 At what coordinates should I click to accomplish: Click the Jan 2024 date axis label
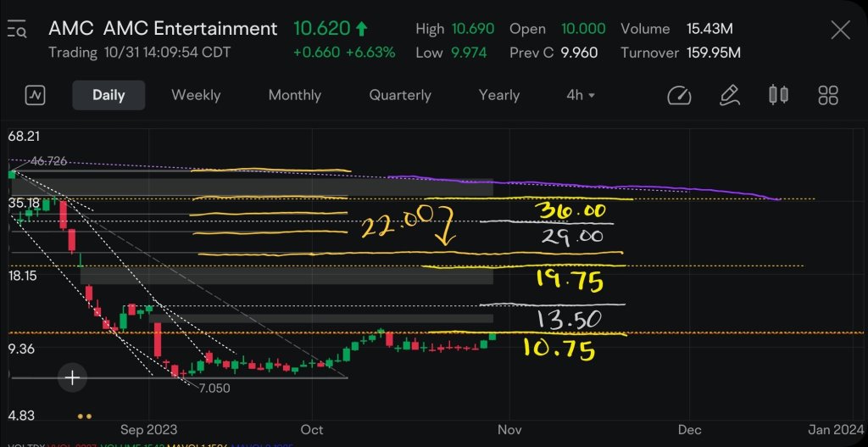point(836,430)
